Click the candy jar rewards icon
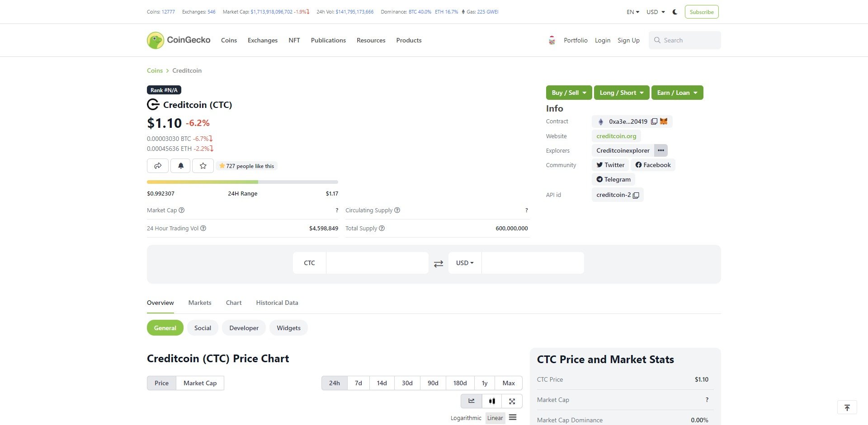Image resolution: width=868 pixels, height=425 pixels. pyautogui.click(x=552, y=40)
